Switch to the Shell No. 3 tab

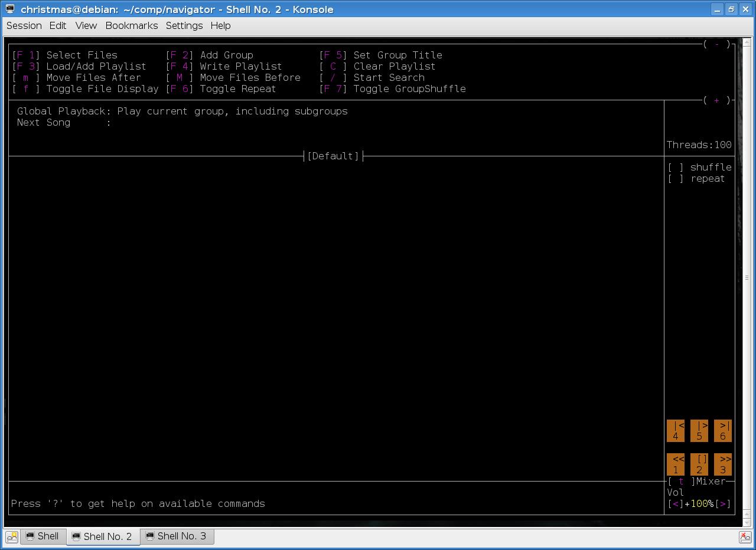(177, 536)
